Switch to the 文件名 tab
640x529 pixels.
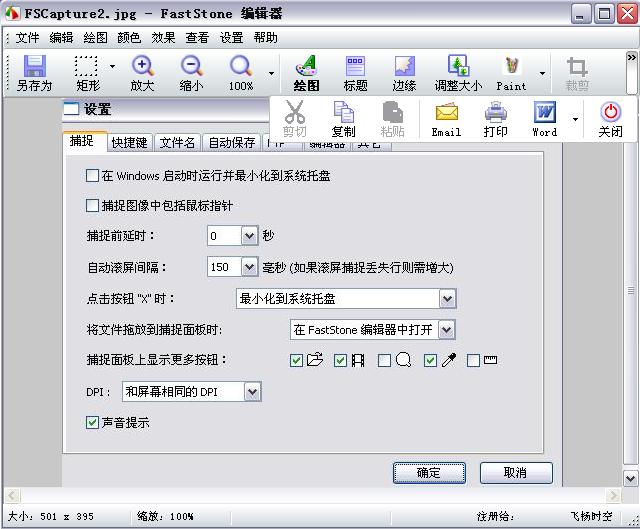[x=177, y=143]
